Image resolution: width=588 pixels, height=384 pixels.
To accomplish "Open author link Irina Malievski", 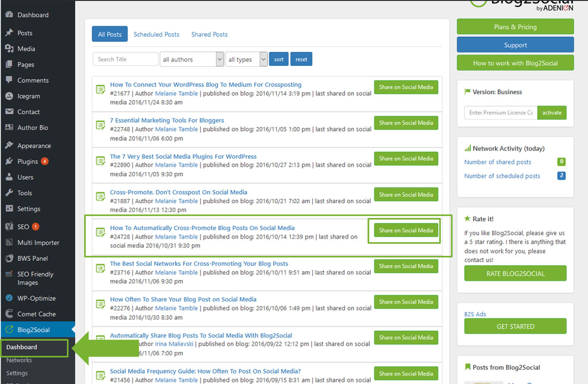I will [175, 344].
